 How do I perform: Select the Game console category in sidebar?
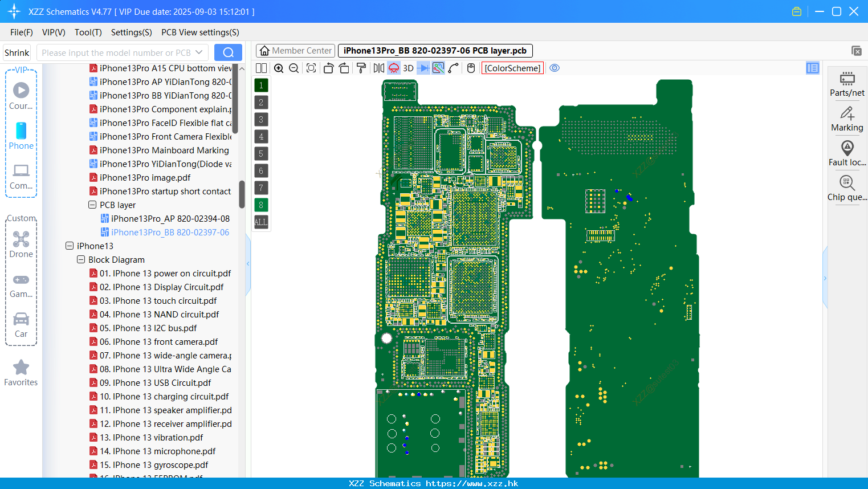click(21, 286)
